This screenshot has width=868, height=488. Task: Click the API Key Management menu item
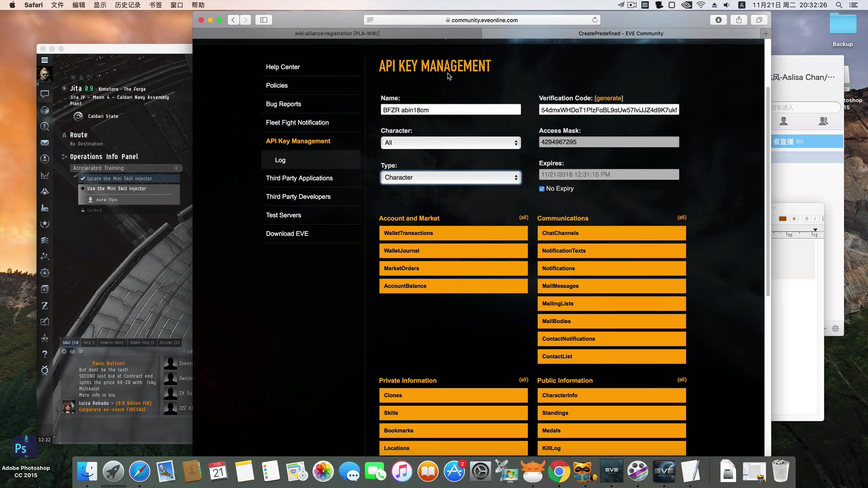click(298, 141)
